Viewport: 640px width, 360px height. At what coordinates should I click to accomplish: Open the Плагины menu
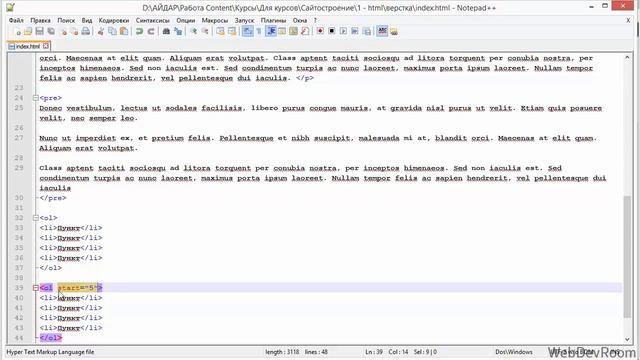[273, 20]
